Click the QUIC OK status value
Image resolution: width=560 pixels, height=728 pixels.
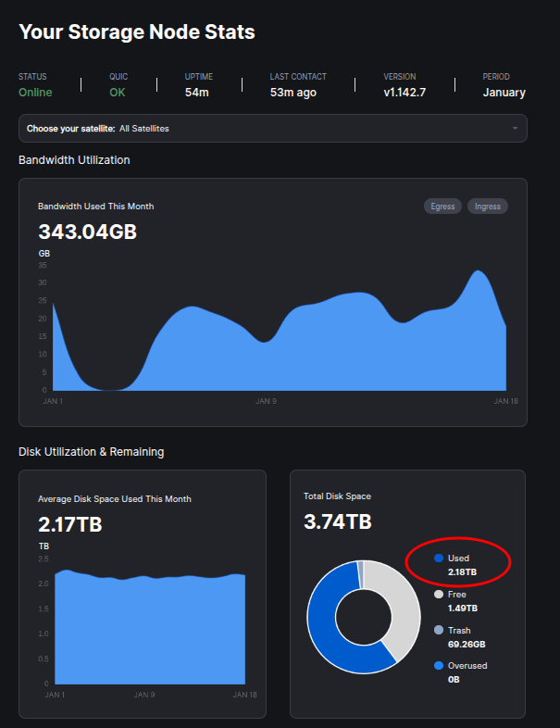click(x=118, y=93)
